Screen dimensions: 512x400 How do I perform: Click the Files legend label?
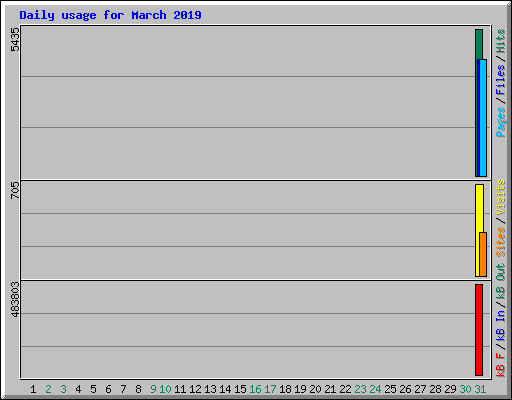click(x=500, y=80)
